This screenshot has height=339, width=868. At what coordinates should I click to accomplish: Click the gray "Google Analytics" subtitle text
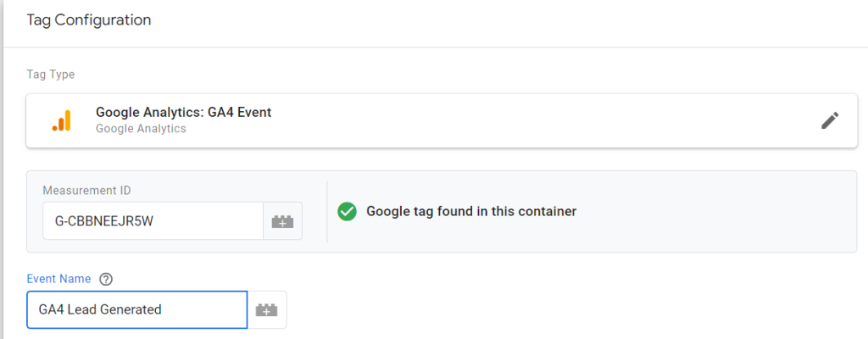[x=141, y=129]
